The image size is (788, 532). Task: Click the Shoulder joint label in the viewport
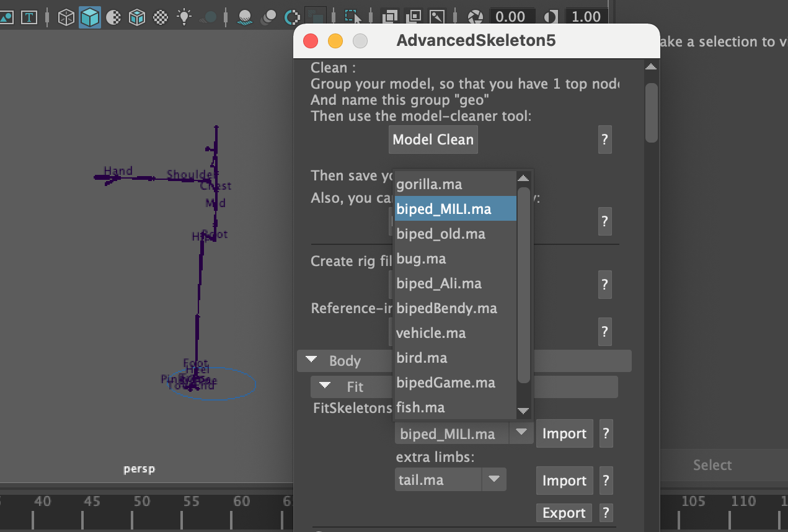(192, 175)
